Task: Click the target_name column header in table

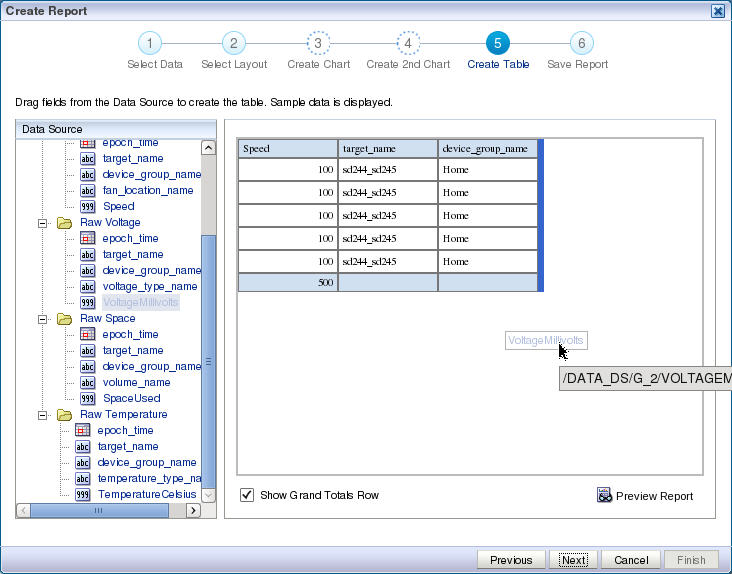Action: click(387, 149)
